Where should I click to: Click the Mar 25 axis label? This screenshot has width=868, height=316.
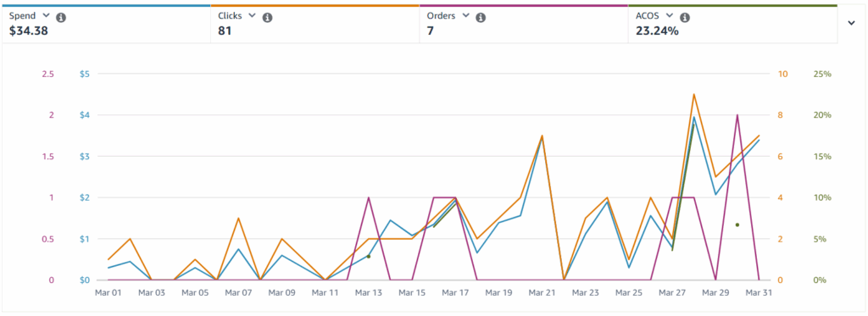pyautogui.click(x=629, y=292)
